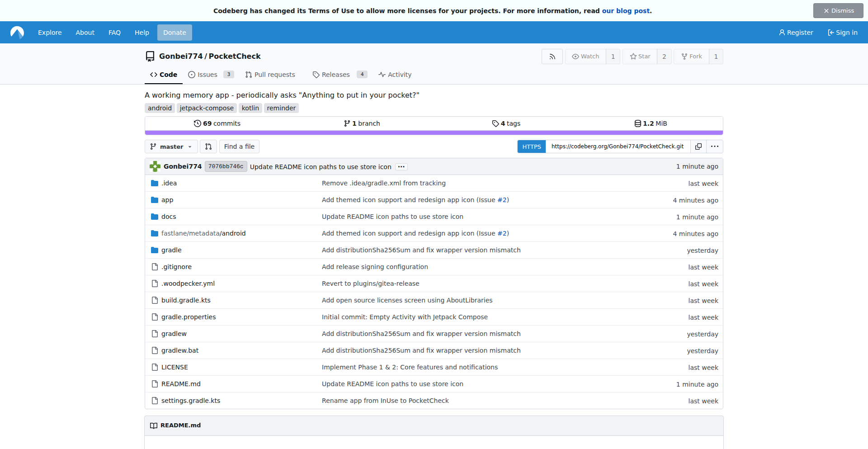Open the master branch dropdown
The image size is (868, 449).
[x=171, y=147]
